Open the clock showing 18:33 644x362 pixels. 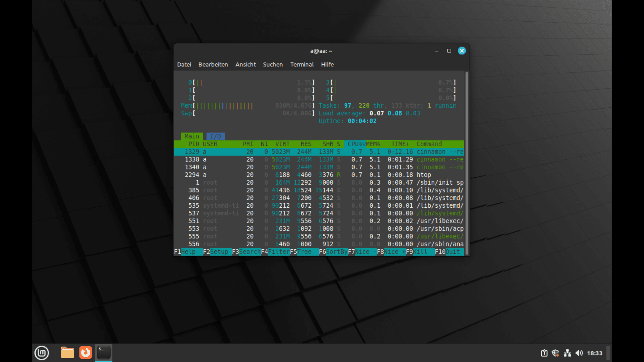coord(595,353)
